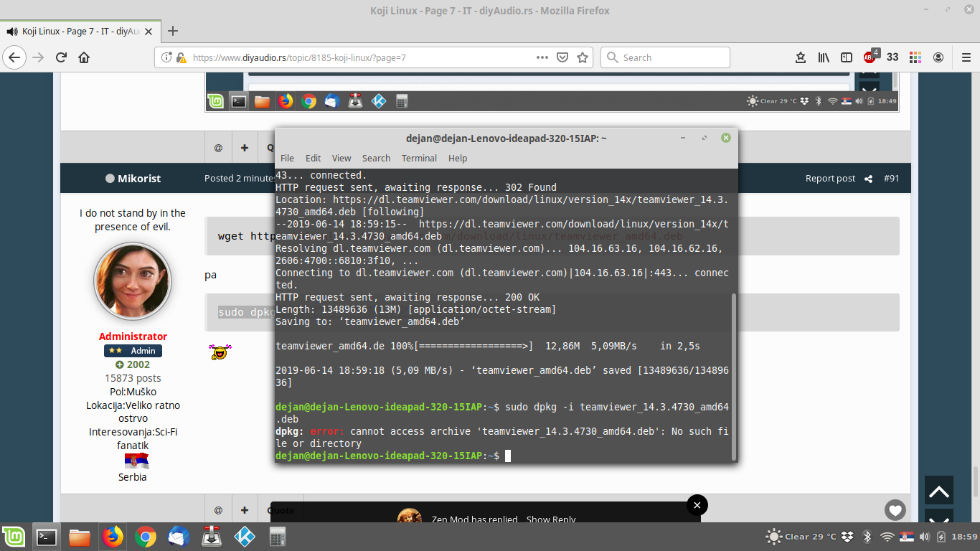Click the laughing smiley emoticon in post
The width and height of the screenshot is (980, 551).
[x=222, y=352]
